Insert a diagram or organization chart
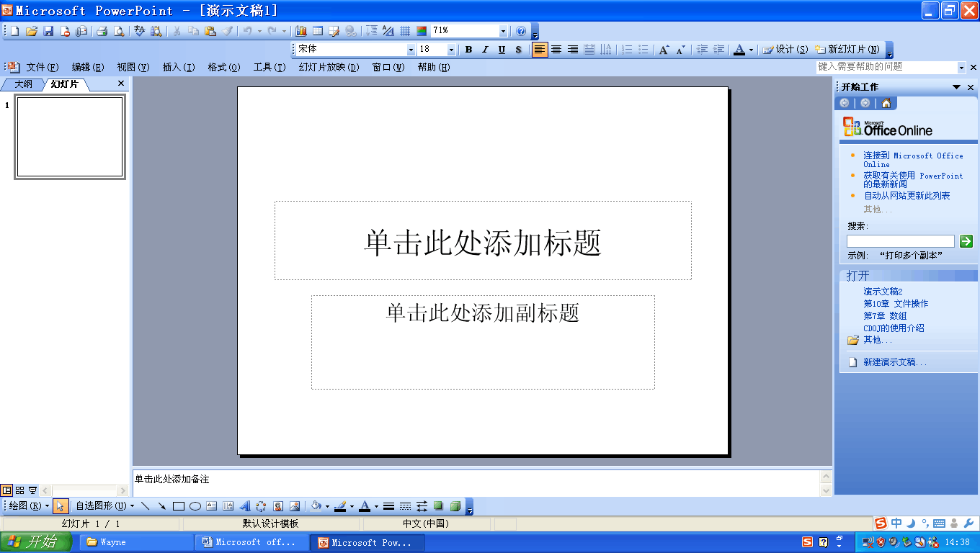 [x=261, y=506]
